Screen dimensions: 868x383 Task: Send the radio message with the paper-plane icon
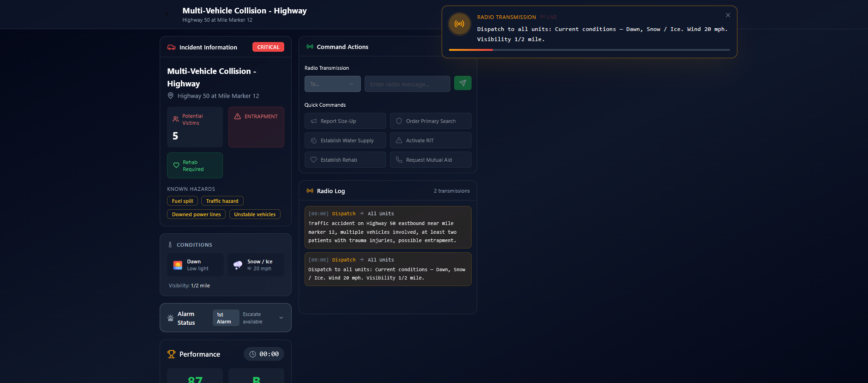[x=462, y=83]
